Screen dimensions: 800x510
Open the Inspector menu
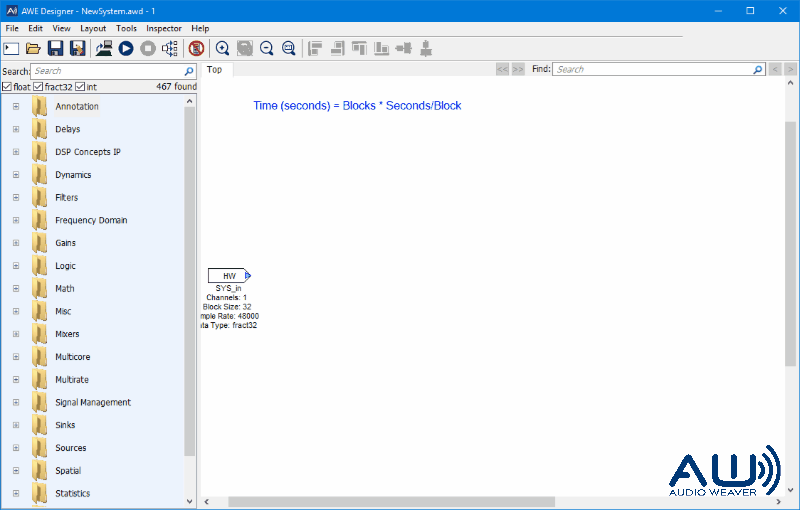point(164,29)
